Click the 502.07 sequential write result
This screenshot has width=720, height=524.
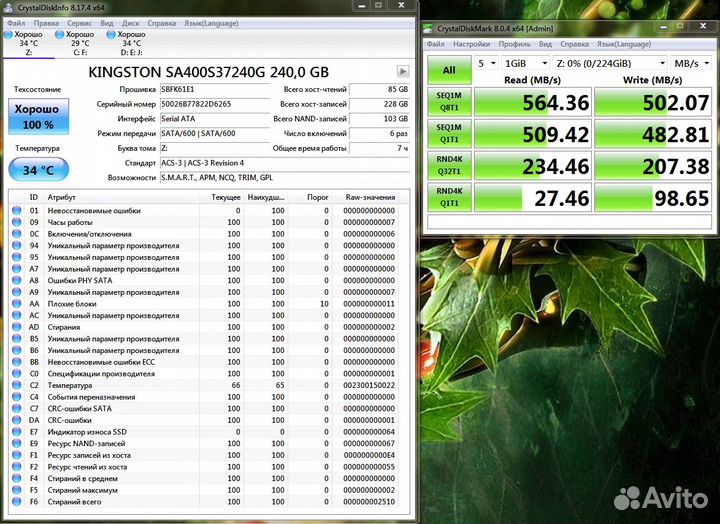pyautogui.click(x=653, y=102)
